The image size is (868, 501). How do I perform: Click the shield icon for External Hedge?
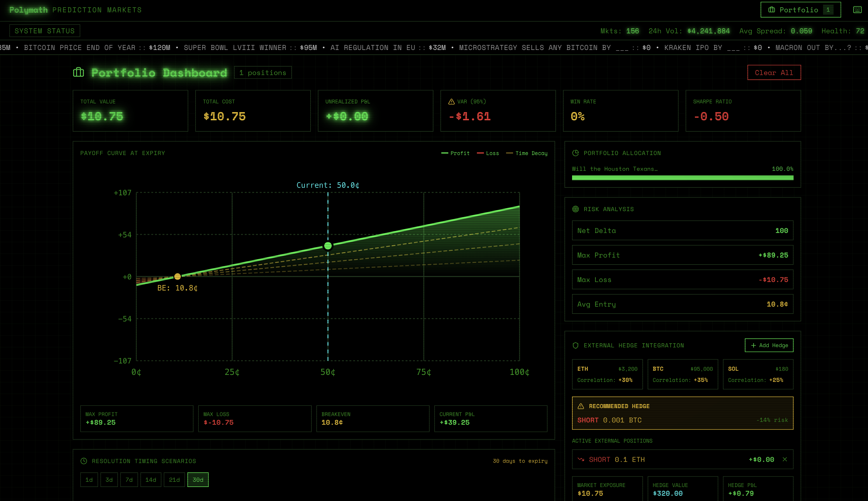[x=575, y=345]
